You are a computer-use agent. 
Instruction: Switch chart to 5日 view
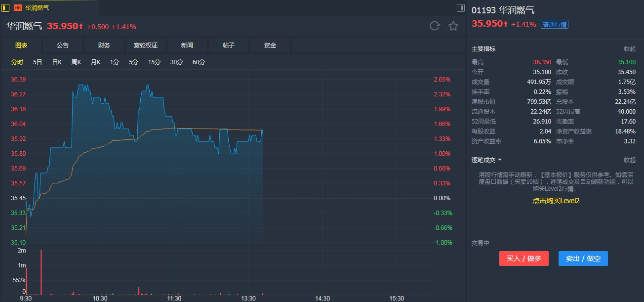pyautogui.click(x=38, y=62)
